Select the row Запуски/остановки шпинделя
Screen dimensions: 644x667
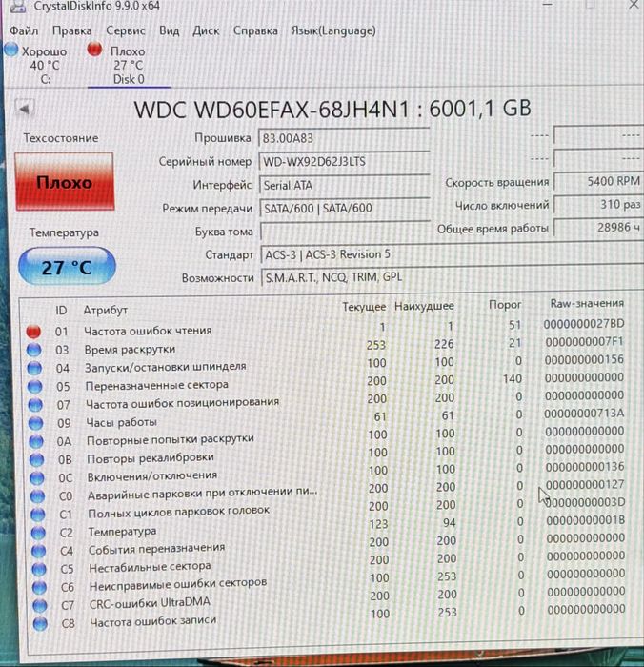coord(326,365)
